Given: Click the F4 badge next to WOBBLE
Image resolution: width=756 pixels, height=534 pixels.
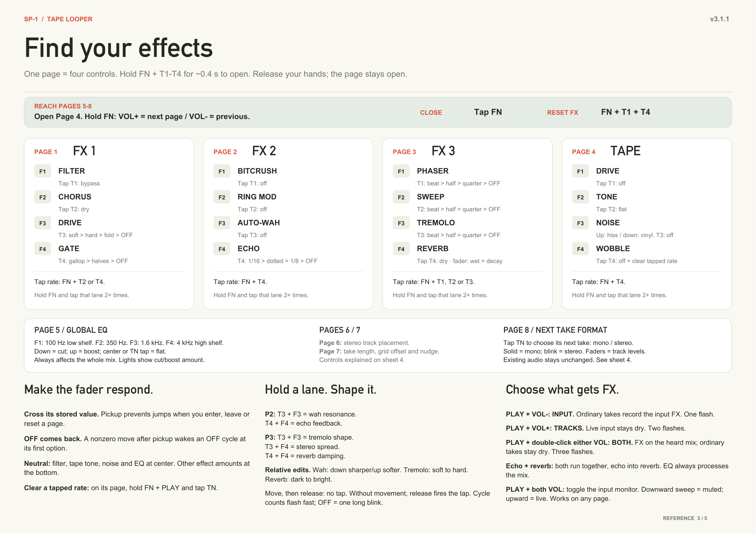Looking at the screenshot, I should 580,249.
